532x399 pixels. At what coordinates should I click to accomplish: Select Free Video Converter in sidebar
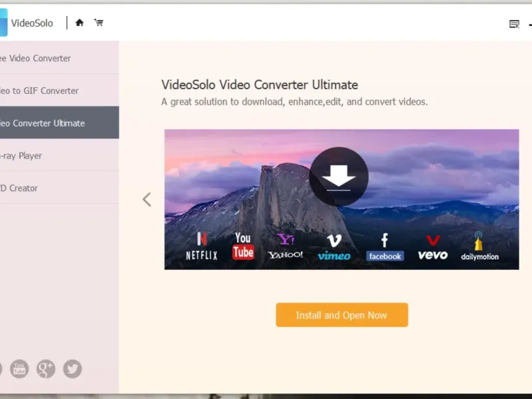(x=59, y=58)
